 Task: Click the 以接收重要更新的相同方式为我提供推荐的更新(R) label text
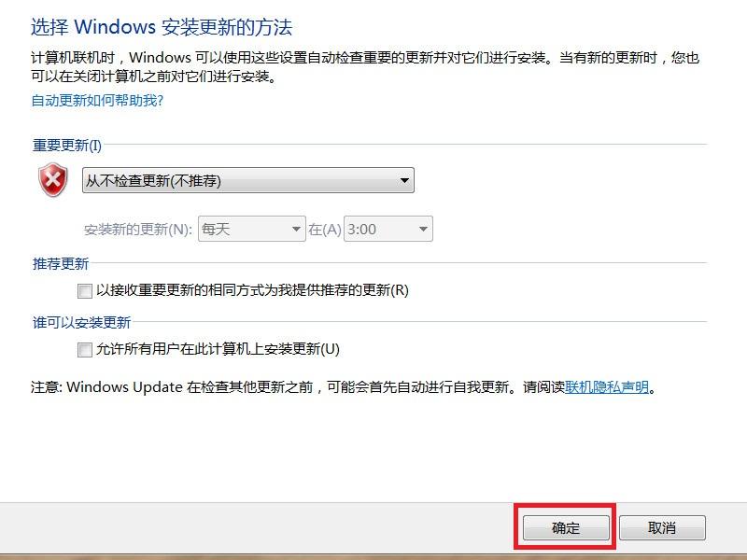[x=252, y=290]
